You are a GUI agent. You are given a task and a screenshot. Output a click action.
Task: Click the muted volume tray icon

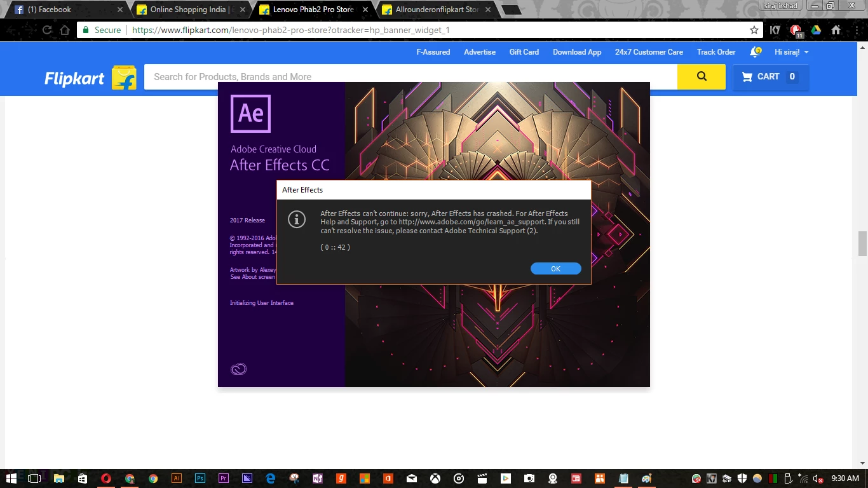click(818, 478)
